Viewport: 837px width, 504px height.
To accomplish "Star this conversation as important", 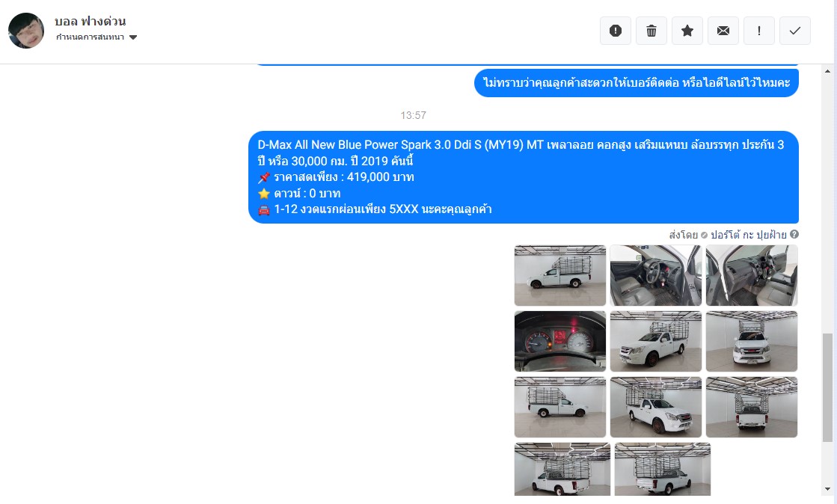I will [687, 31].
